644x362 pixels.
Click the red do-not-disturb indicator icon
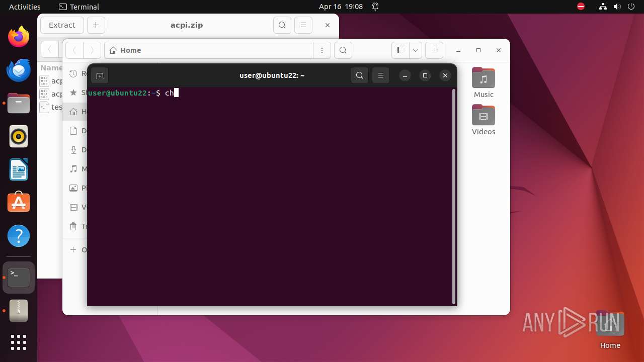[581, 7]
